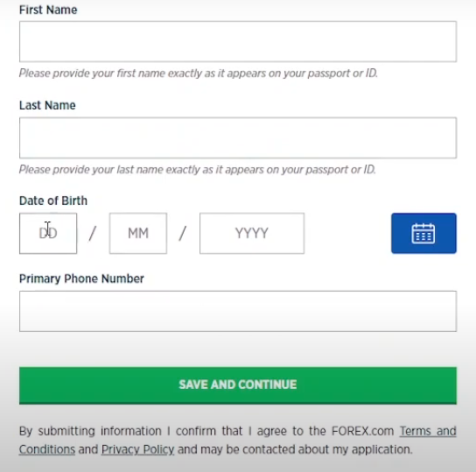Focus the Last Name text field

tap(238, 137)
